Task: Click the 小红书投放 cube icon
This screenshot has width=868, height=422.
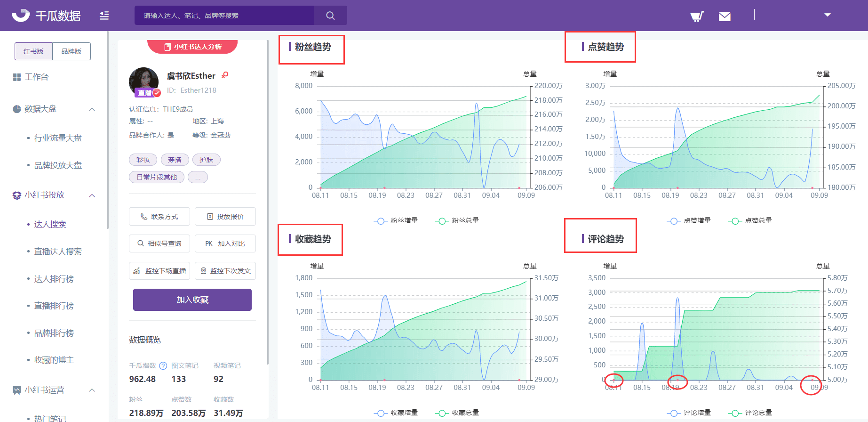Action: pyautogui.click(x=17, y=195)
